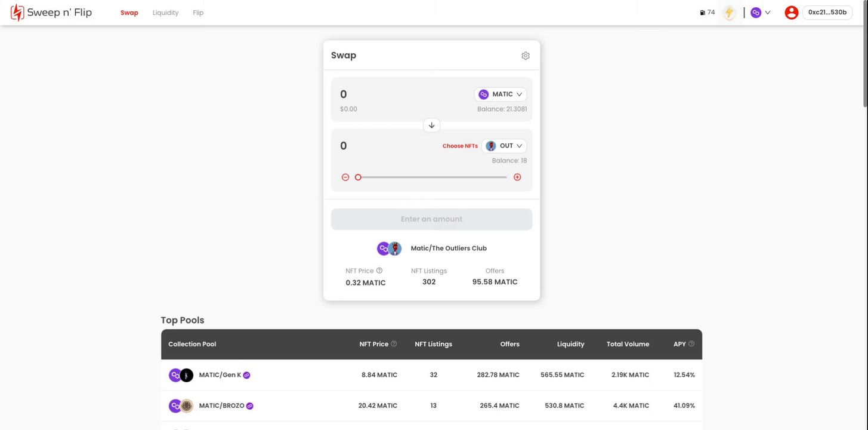Click the 20.42 MATIC price cell
This screenshot has height=430, width=868.
tap(378, 406)
